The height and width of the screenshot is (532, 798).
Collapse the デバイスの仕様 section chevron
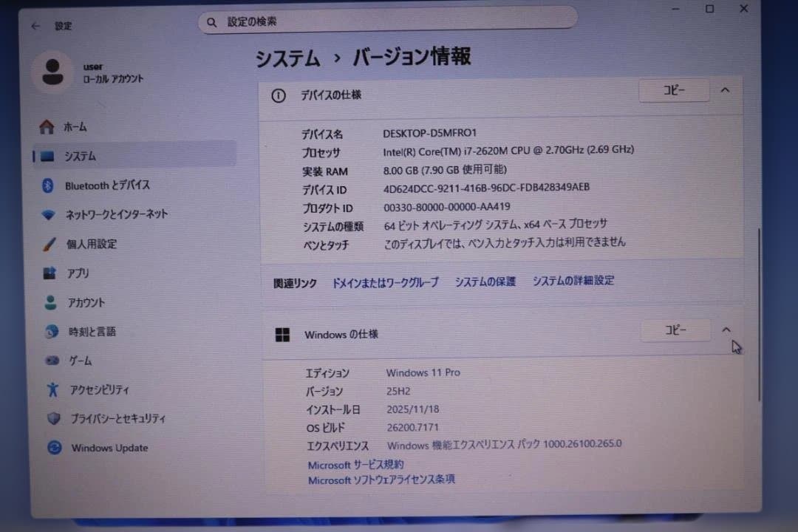click(x=725, y=91)
